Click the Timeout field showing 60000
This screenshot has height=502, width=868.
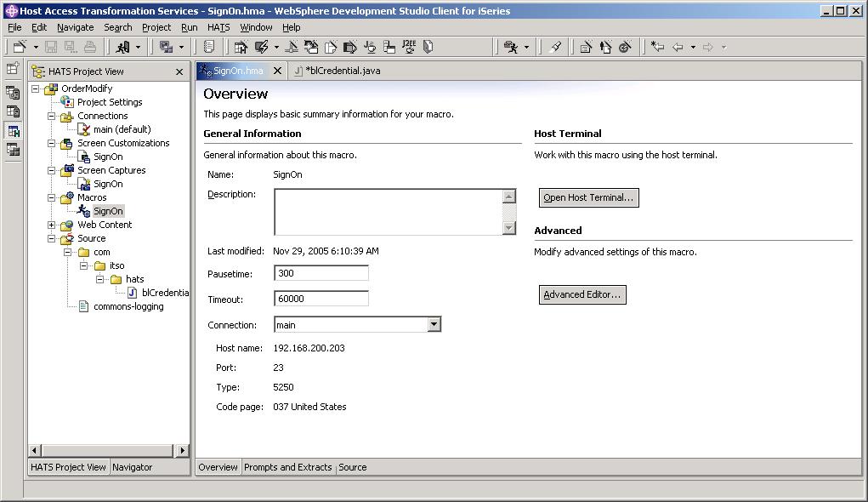[321, 299]
